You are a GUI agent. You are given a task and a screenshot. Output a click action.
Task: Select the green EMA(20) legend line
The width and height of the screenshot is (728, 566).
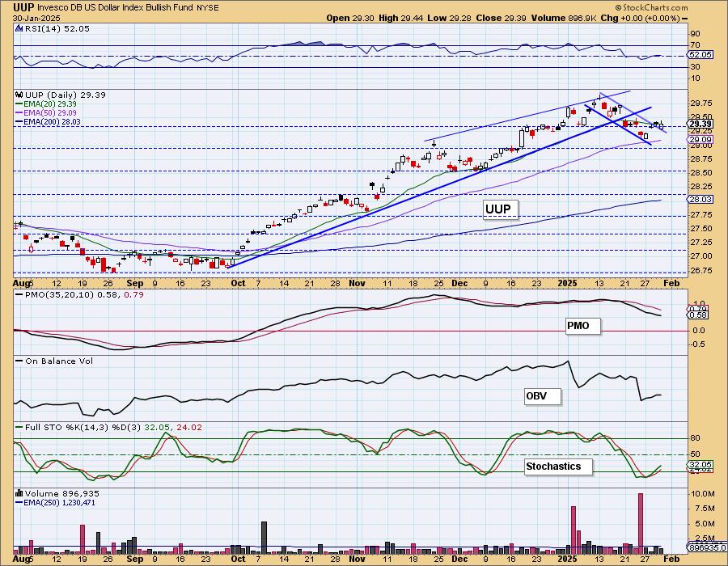tap(19, 104)
